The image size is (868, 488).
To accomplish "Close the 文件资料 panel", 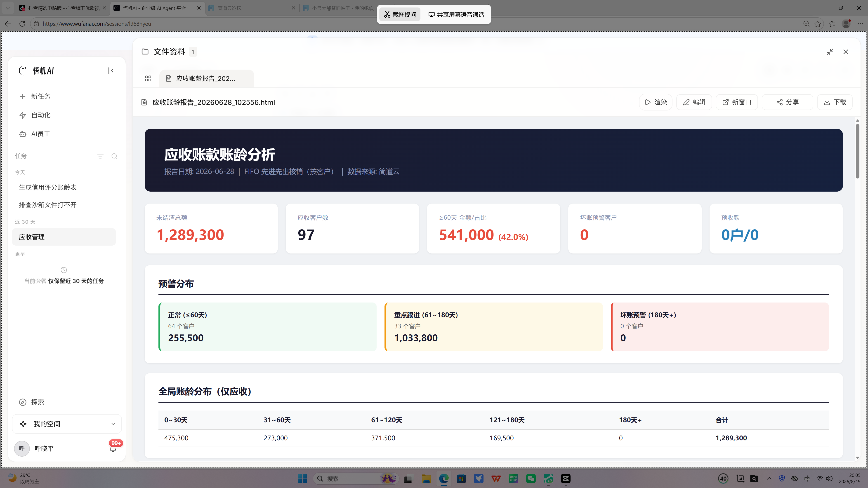I will click(846, 52).
